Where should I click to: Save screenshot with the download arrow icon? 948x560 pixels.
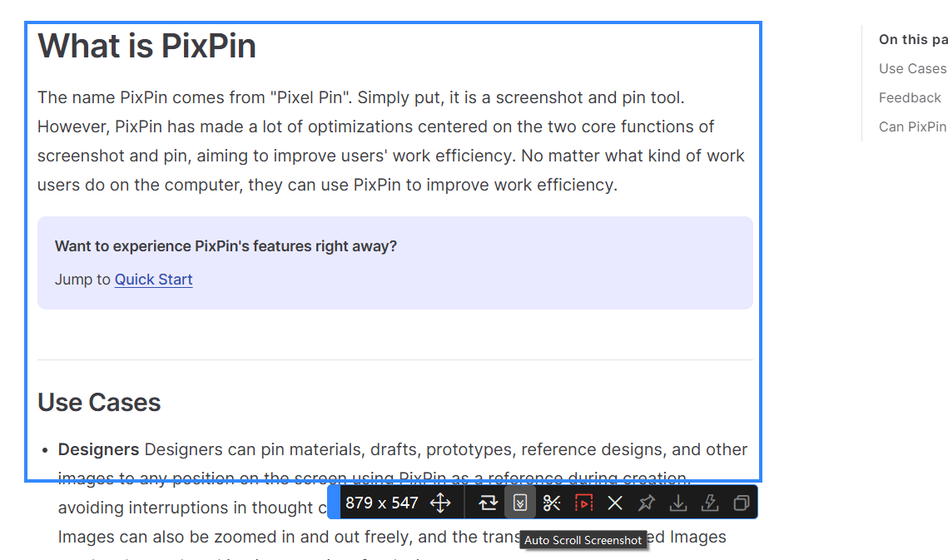(x=678, y=503)
